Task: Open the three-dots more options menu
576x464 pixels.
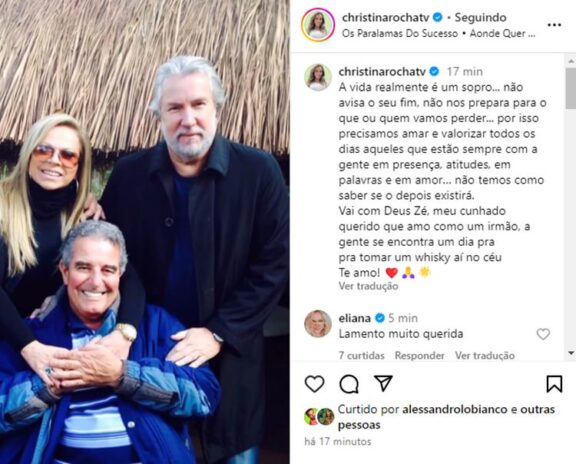Action: pos(554,25)
